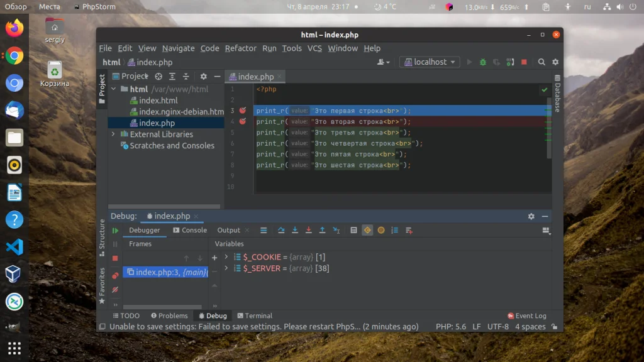Mute breakpoints in the debugger sidebar
The height and width of the screenshot is (362, 644).
click(114, 290)
